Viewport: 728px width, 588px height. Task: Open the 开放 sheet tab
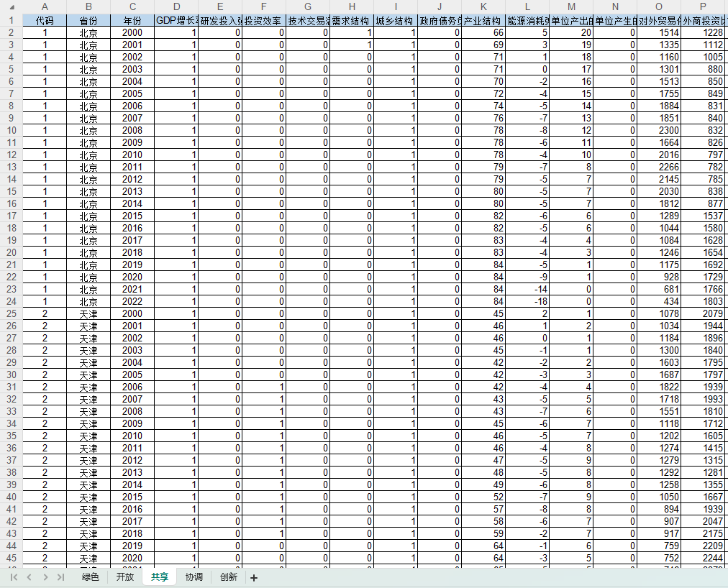125,576
